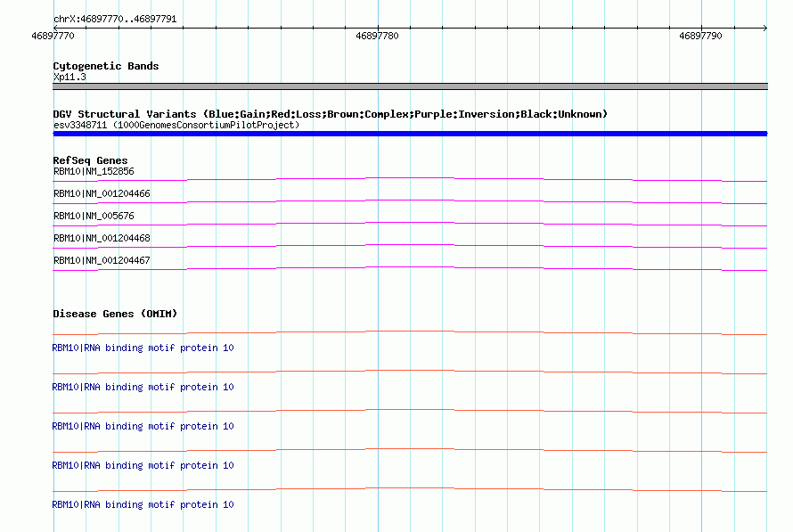This screenshot has height=532, width=793.
Task: Open the esv3348711 structural variant label
Action: point(176,125)
